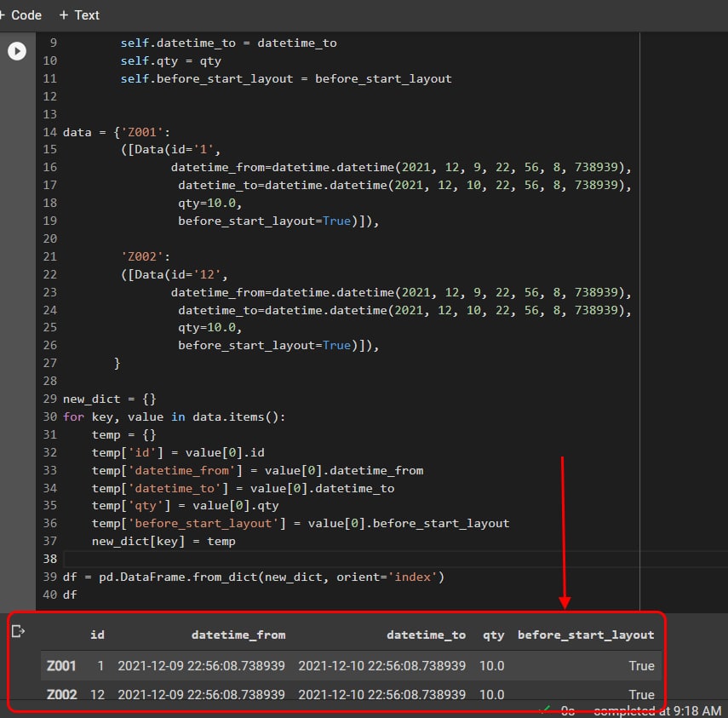The width and height of the screenshot is (728, 718).
Task: Click the pd.DataFrame.from_dict line of code
Action: [254, 577]
